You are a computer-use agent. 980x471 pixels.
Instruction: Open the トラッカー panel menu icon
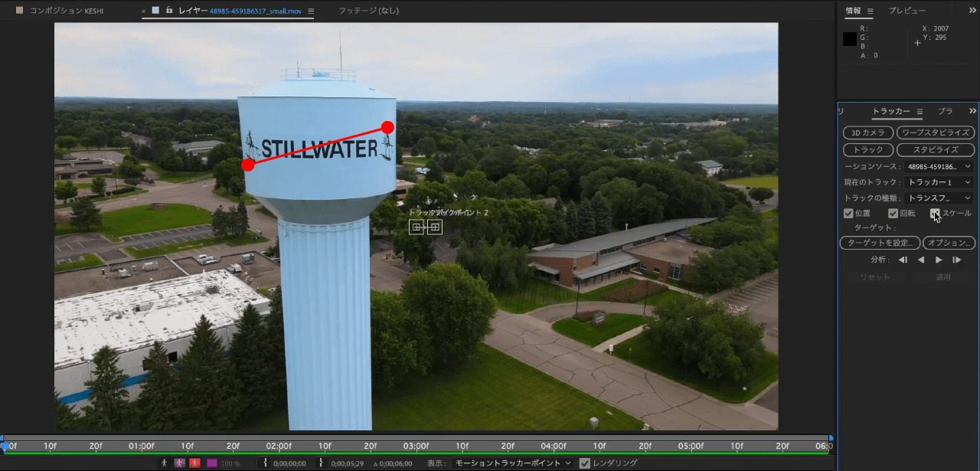pyautogui.click(x=920, y=112)
